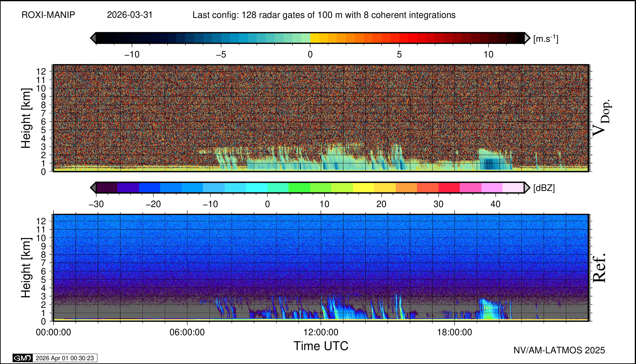Pick the yellow swatch at 0 m/s

click(314, 38)
